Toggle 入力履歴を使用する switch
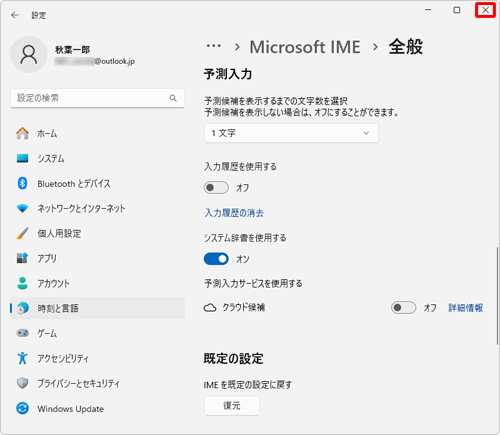This screenshot has height=435, width=500. [216, 188]
